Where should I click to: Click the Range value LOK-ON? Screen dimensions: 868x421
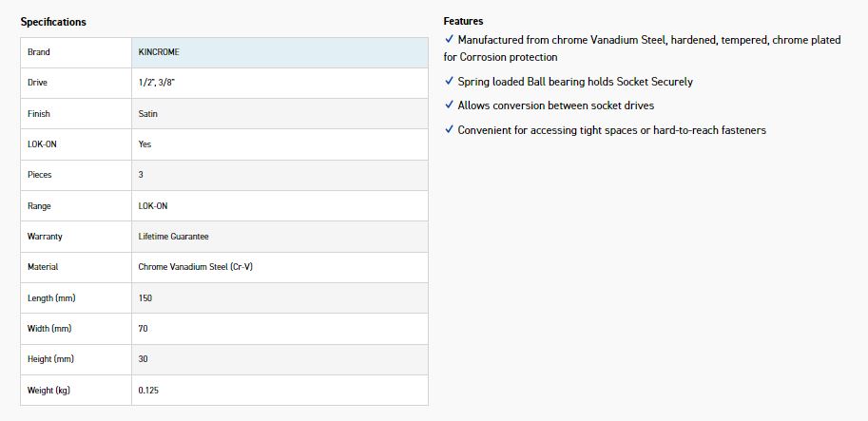coord(152,206)
